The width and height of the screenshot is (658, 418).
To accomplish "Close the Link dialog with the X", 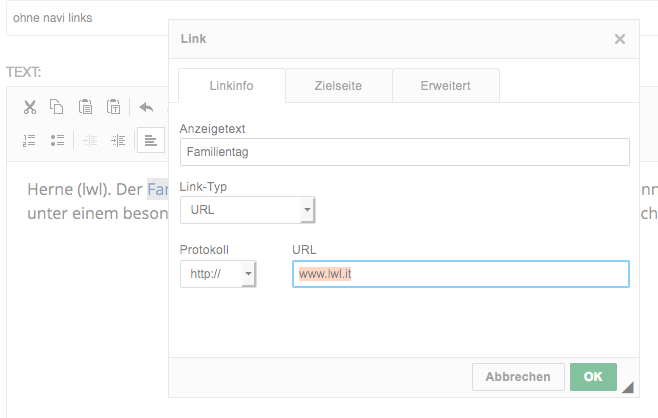I will coord(620,39).
